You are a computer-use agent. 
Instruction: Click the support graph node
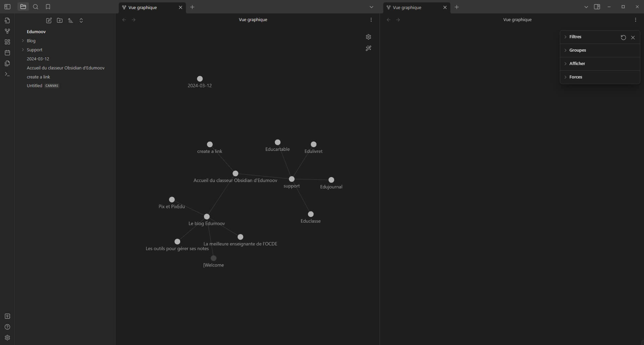[292, 179]
